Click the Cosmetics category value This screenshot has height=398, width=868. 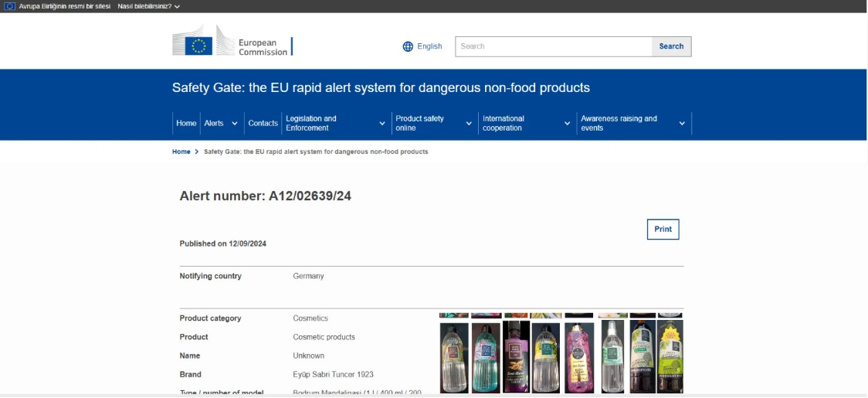[310, 318]
